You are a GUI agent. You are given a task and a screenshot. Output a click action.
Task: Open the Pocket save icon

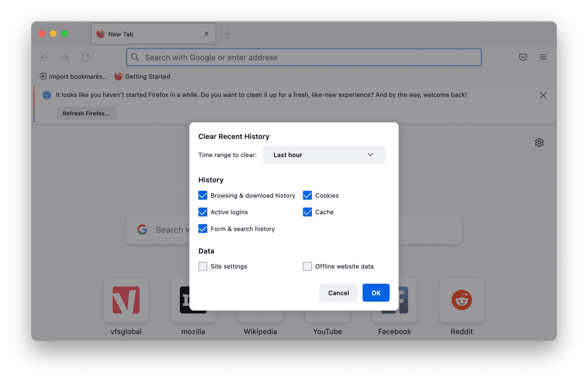523,57
